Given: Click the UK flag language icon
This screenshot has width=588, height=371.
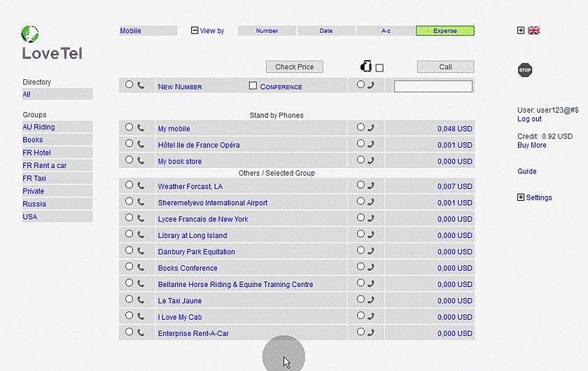Looking at the screenshot, I should click(x=533, y=31).
